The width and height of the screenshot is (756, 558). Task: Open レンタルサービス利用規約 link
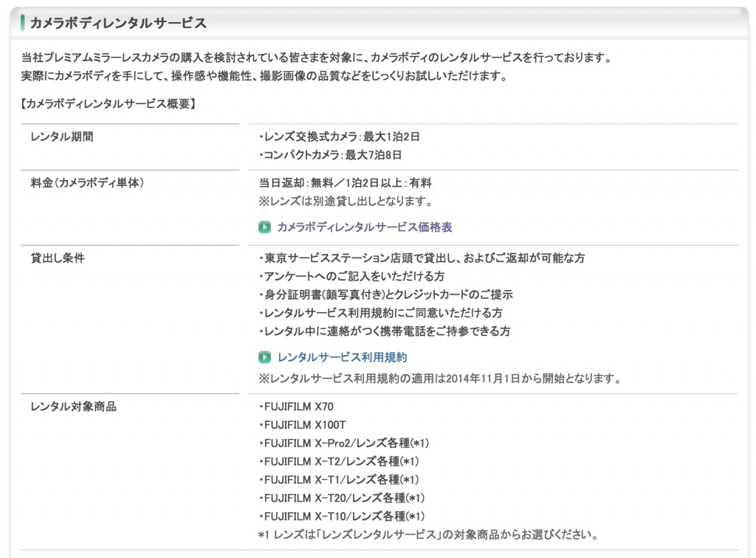(x=343, y=357)
